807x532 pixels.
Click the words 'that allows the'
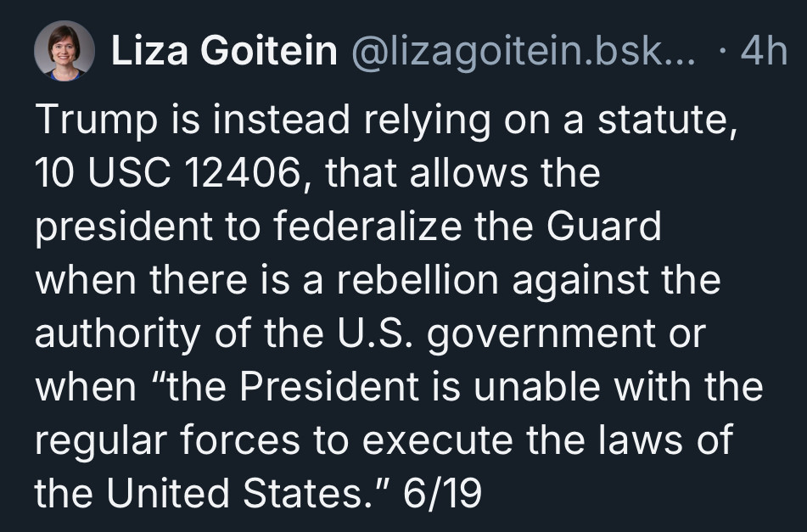pos(462,173)
